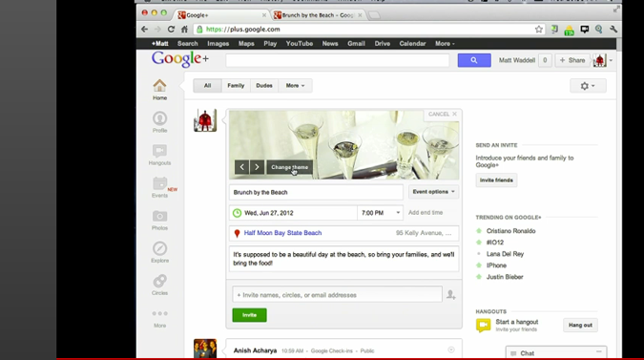The height and width of the screenshot is (360, 644).
Task: Click the map pin location icon
Action: point(237,233)
